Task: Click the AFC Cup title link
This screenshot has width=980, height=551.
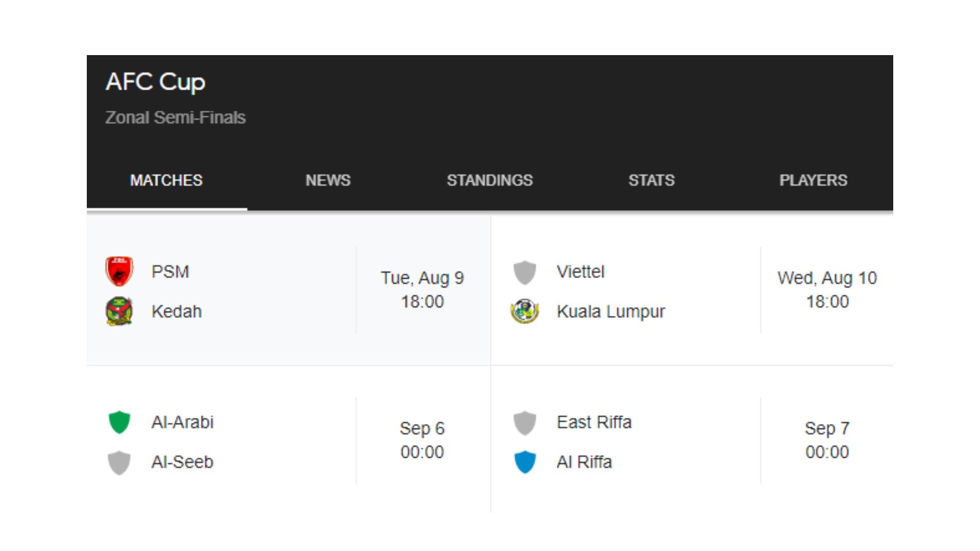Action: pos(155,82)
